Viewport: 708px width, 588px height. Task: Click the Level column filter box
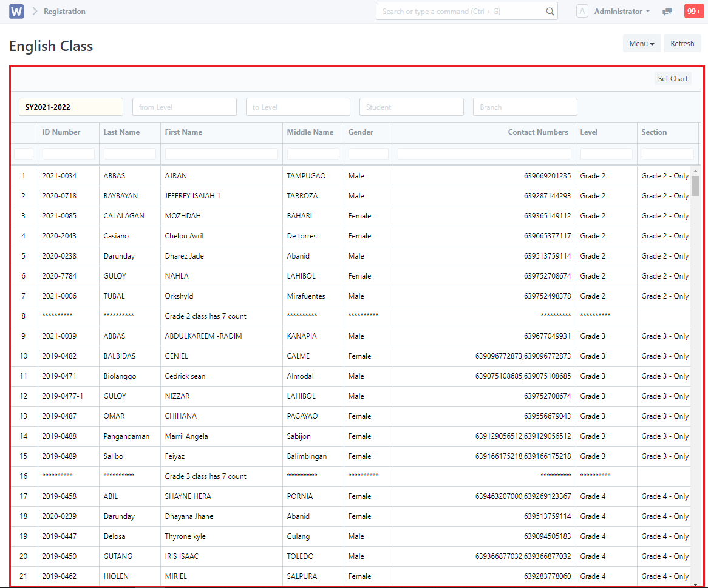coord(607,154)
